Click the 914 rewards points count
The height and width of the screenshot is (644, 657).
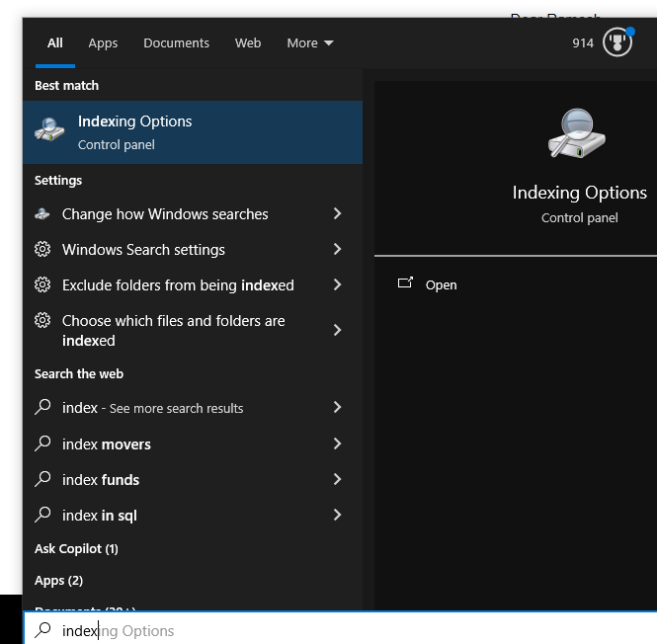(583, 42)
